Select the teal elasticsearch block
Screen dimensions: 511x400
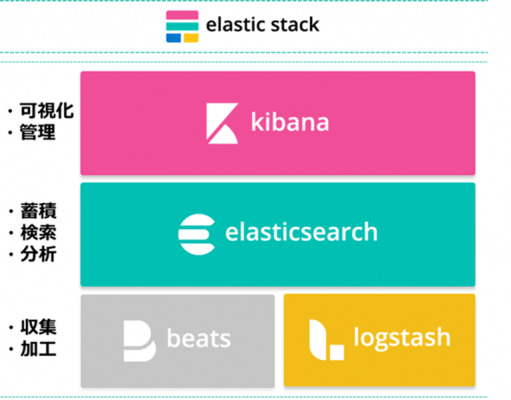click(278, 234)
